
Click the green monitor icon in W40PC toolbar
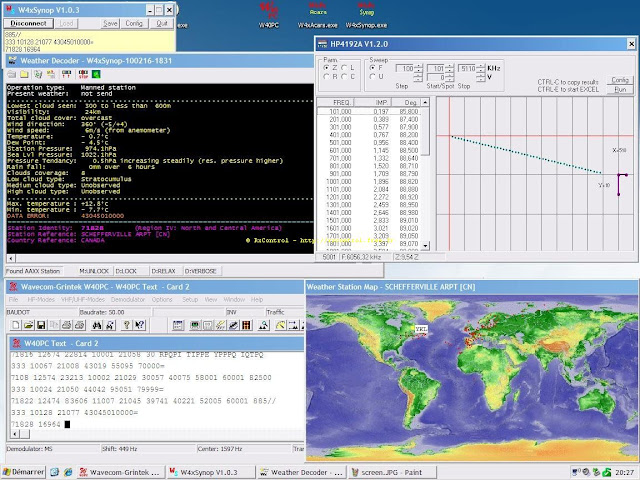tap(195, 325)
